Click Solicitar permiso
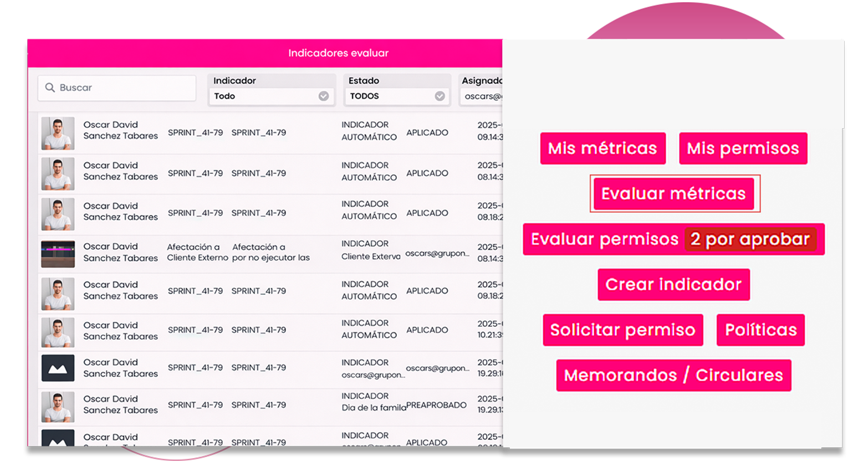Image resolution: width=868 pixels, height=467 pixels. point(622,330)
